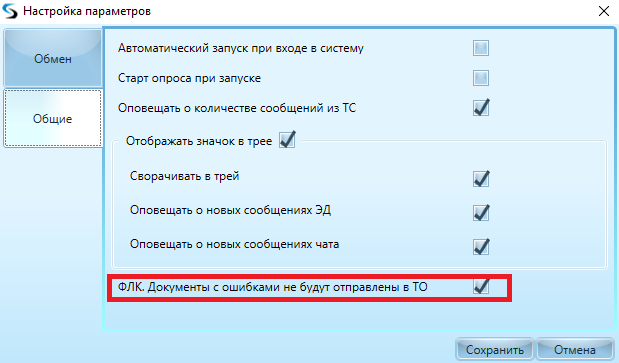The height and width of the screenshot is (363, 619).
Task: Click the Настройка параметров title text
Action: [x=87, y=11]
